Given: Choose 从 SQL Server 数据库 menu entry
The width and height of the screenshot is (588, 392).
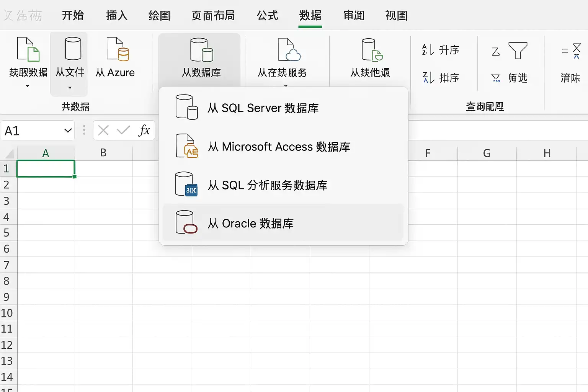Looking at the screenshot, I should (283, 108).
